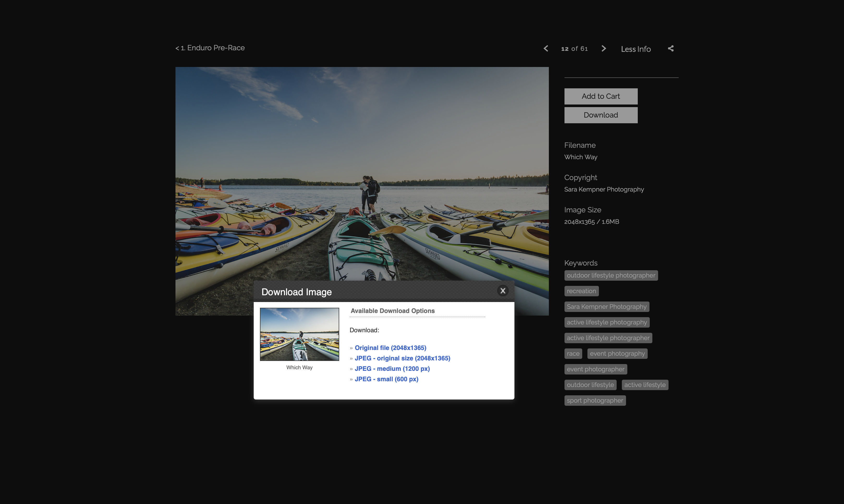Download the Original file (2048x1365)

tap(390, 348)
